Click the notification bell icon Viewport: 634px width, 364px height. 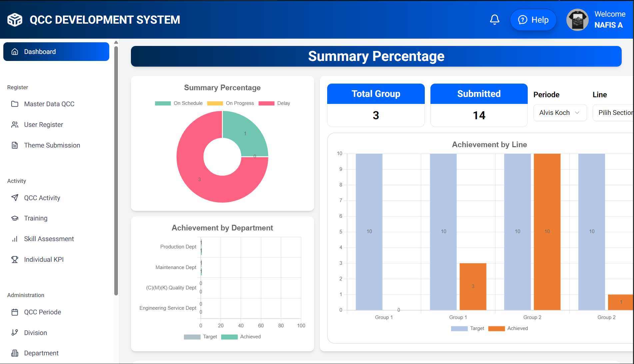pos(494,20)
